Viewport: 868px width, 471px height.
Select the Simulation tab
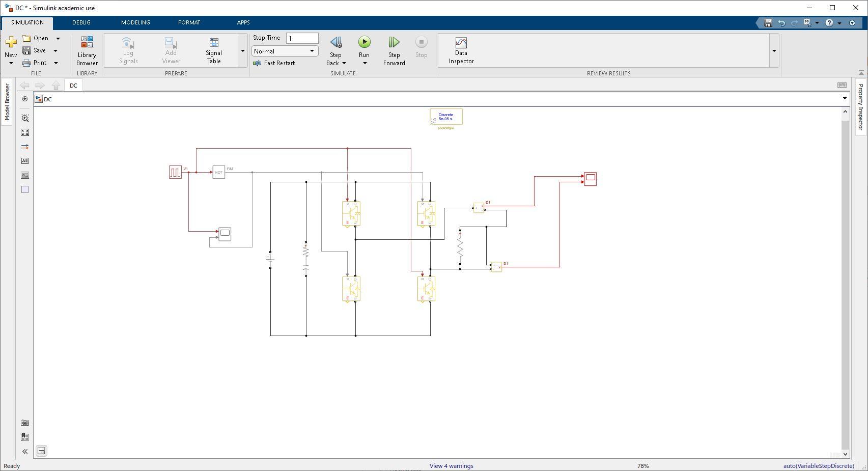pyautogui.click(x=27, y=22)
